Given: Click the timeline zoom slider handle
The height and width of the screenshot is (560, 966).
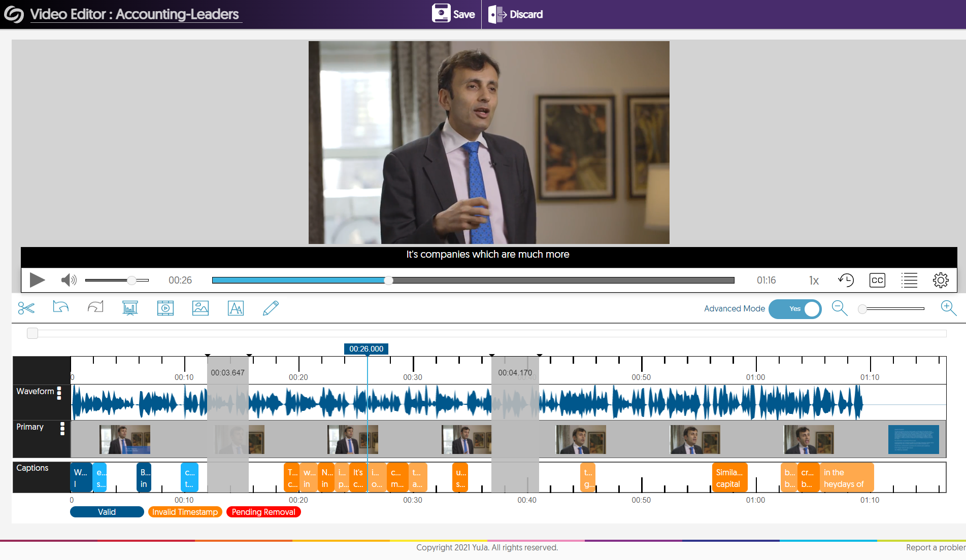Looking at the screenshot, I should pyautogui.click(x=862, y=309).
